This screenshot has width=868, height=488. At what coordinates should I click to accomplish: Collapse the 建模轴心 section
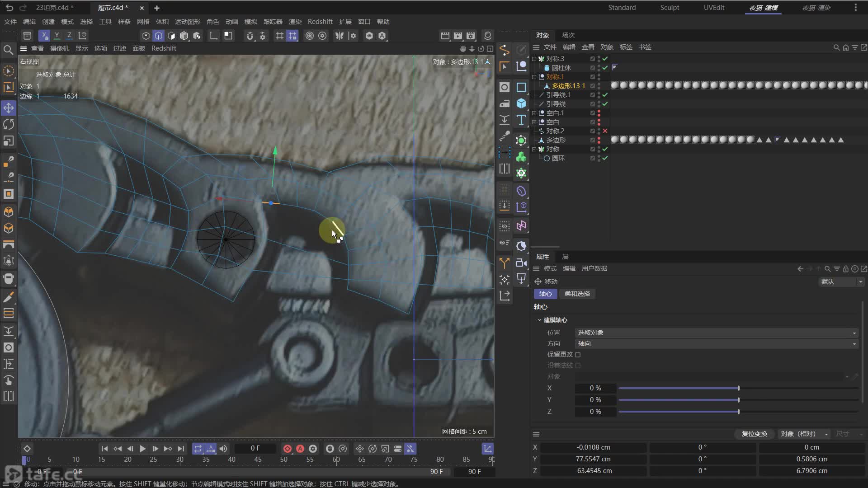(539, 320)
